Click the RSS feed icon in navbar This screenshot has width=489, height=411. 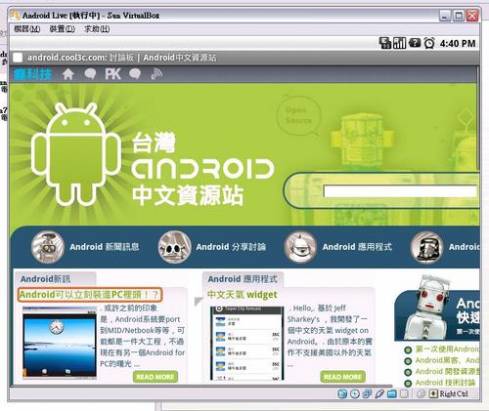tap(156, 74)
